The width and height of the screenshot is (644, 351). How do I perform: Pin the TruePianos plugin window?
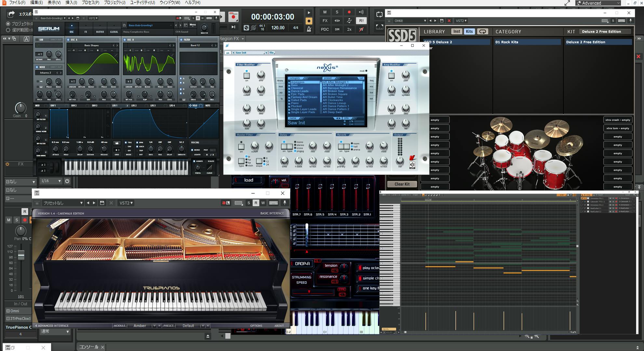(x=285, y=203)
